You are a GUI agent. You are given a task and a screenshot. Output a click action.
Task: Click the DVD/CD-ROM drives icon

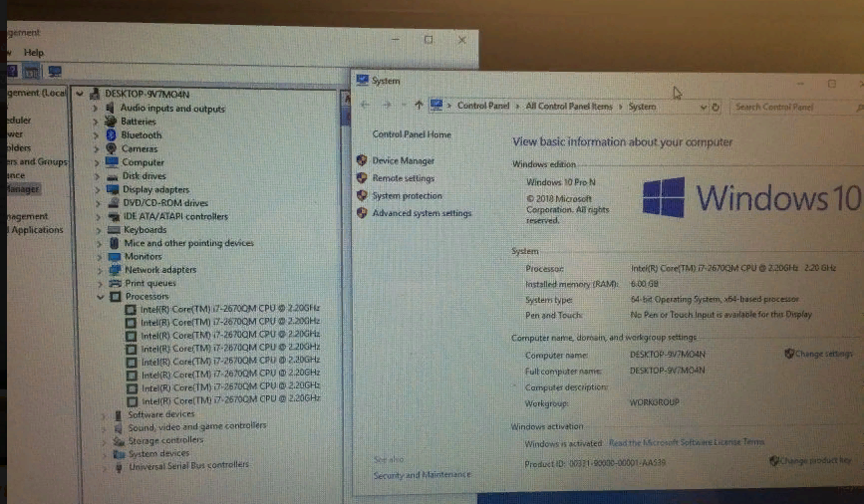[x=113, y=203]
